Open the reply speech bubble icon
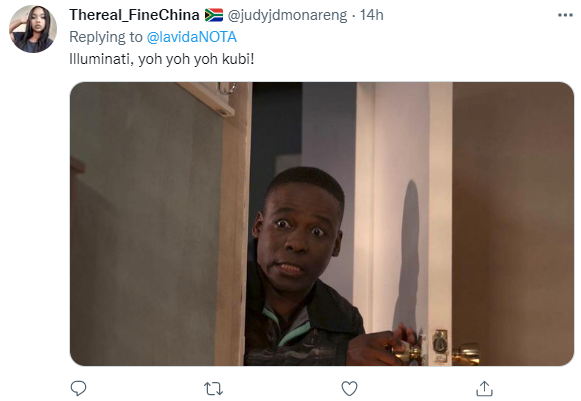This screenshot has width=581, height=401. coord(78,388)
